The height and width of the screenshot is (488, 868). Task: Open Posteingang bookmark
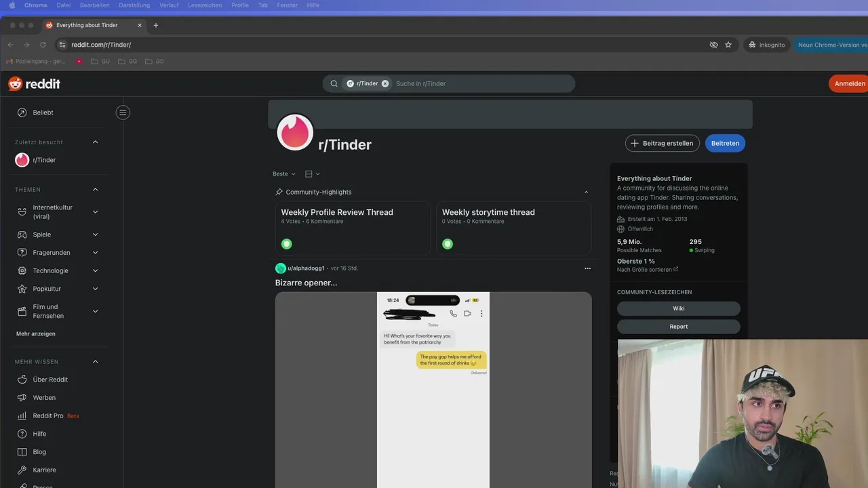[x=36, y=61]
